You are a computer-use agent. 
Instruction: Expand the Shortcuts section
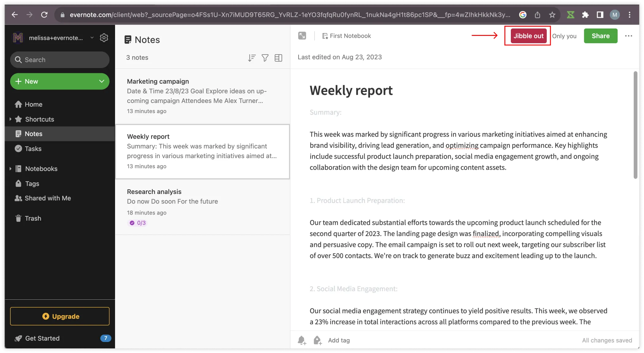tap(10, 119)
